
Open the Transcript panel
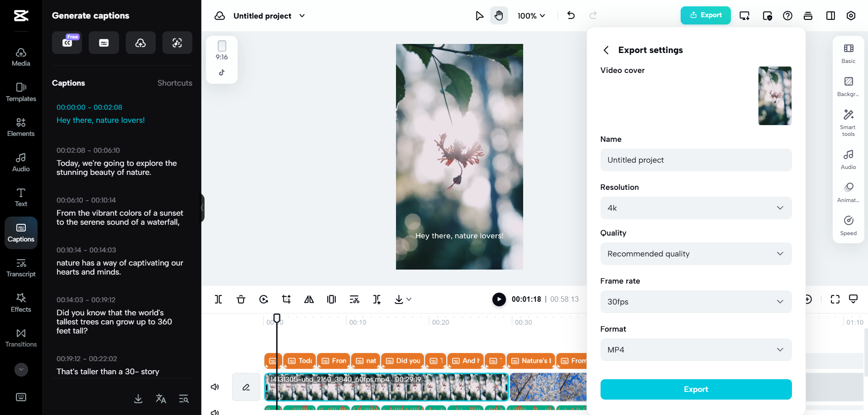click(21, 268)
